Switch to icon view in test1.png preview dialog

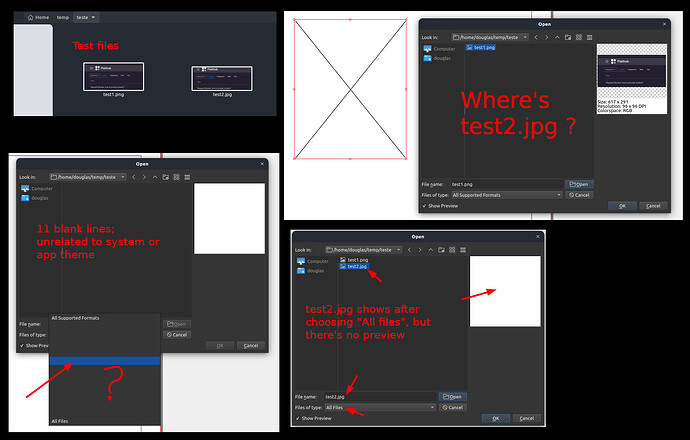pos(579,37)
